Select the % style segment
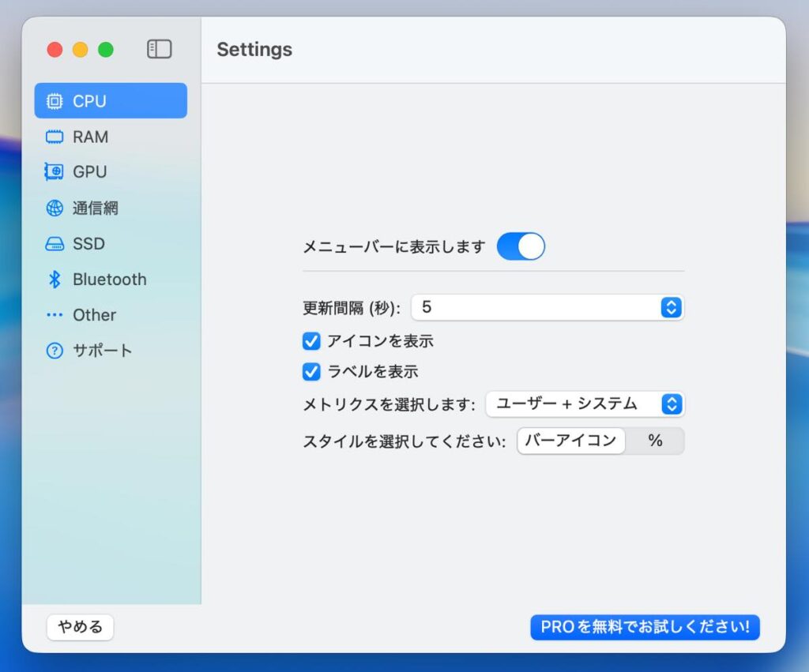This screenshot has height=672, width=809. 655,441
